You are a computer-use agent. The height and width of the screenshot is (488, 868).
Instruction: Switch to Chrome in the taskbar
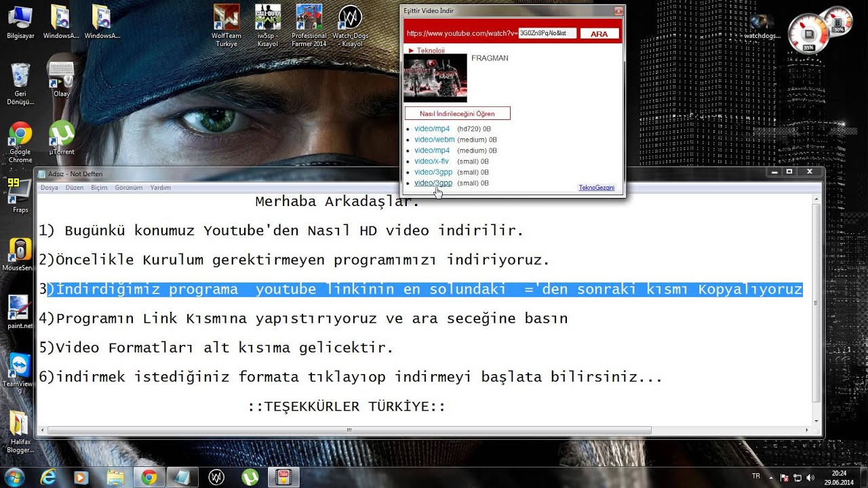[x=149, y=477]
